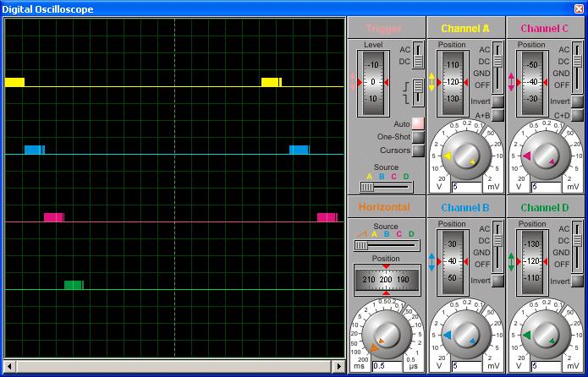588x377 pixels.
Task: Click the trigger edge polarity switch
Action: tap(418, 93)
